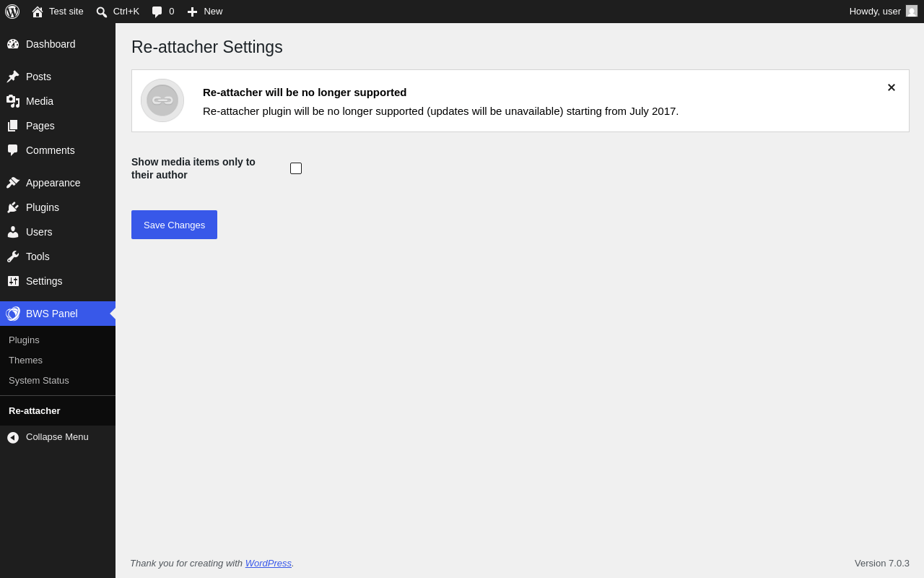
Task: Follow the WordPress footer link
Action: (269, 563)
